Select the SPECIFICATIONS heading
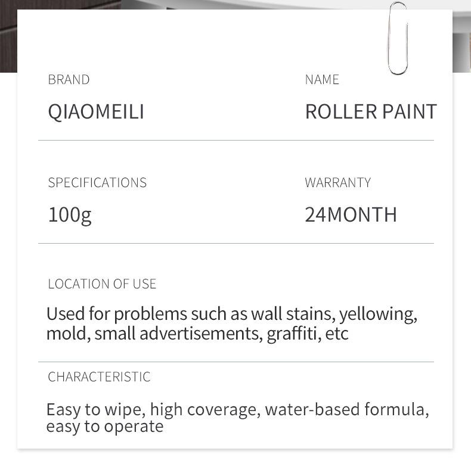The image size is (471, 476). tap(97, 182)
